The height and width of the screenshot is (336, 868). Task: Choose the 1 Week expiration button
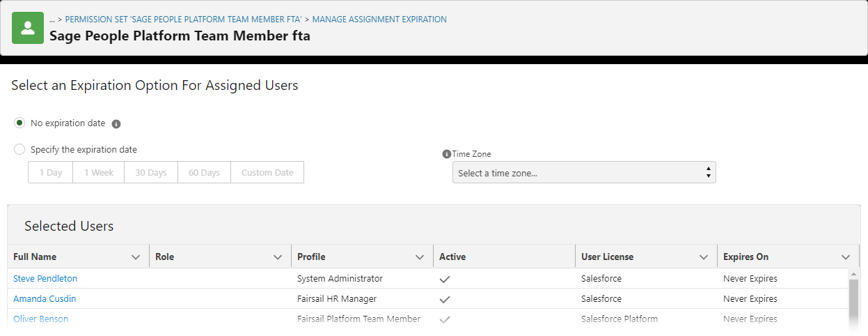click(x=99, y=173)
